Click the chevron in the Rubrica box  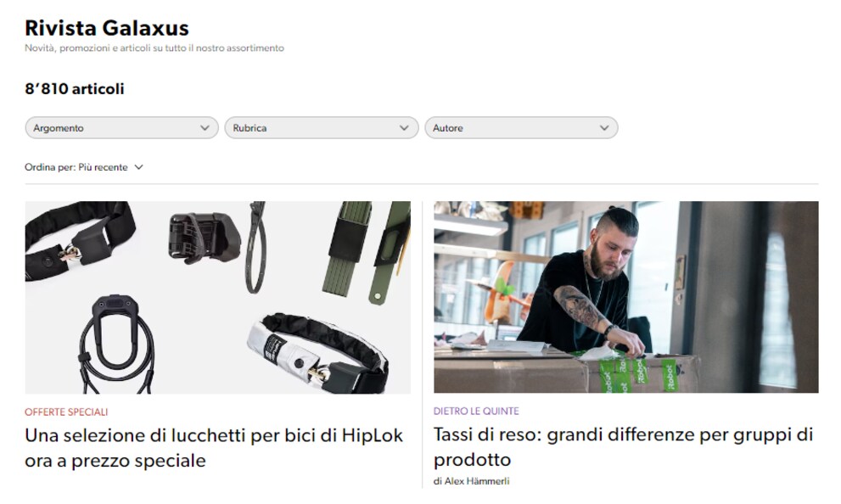click(404, 128)
